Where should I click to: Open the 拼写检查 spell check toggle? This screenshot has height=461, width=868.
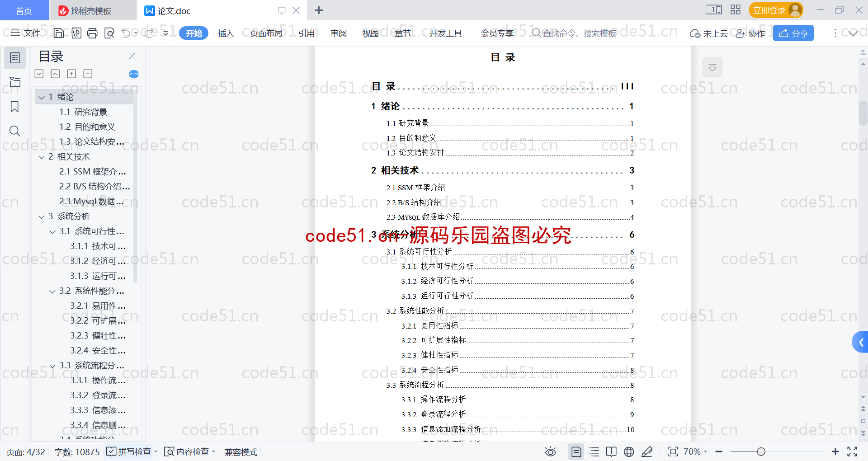pyautogui.click(x=129, y=452)
